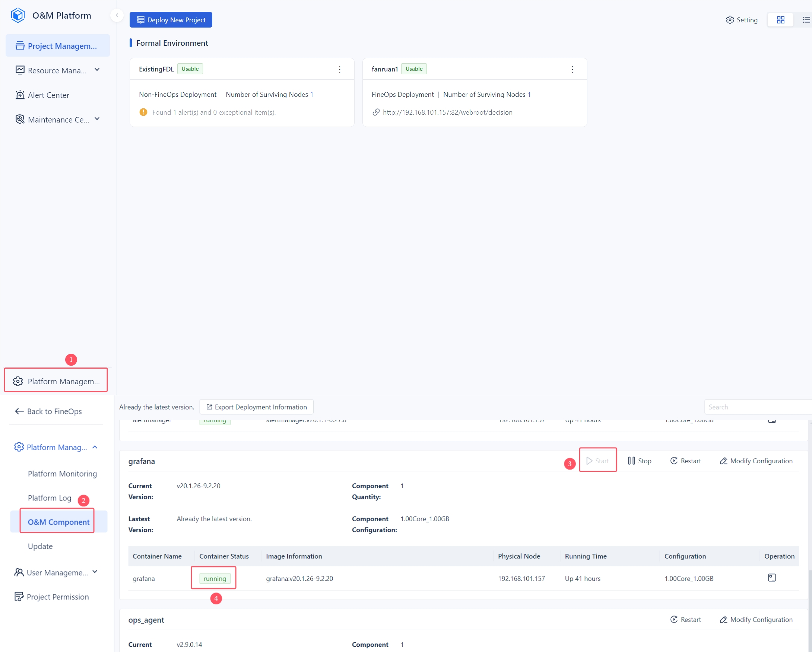Open the ExistingFDL three-dot menu
Image resolution: width=812 pixels, height=652 pixels.
[x=339, y=69]
